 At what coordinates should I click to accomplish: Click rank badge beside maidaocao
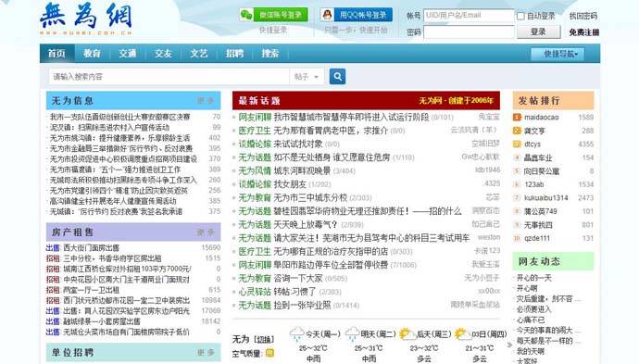click(517, 118)
